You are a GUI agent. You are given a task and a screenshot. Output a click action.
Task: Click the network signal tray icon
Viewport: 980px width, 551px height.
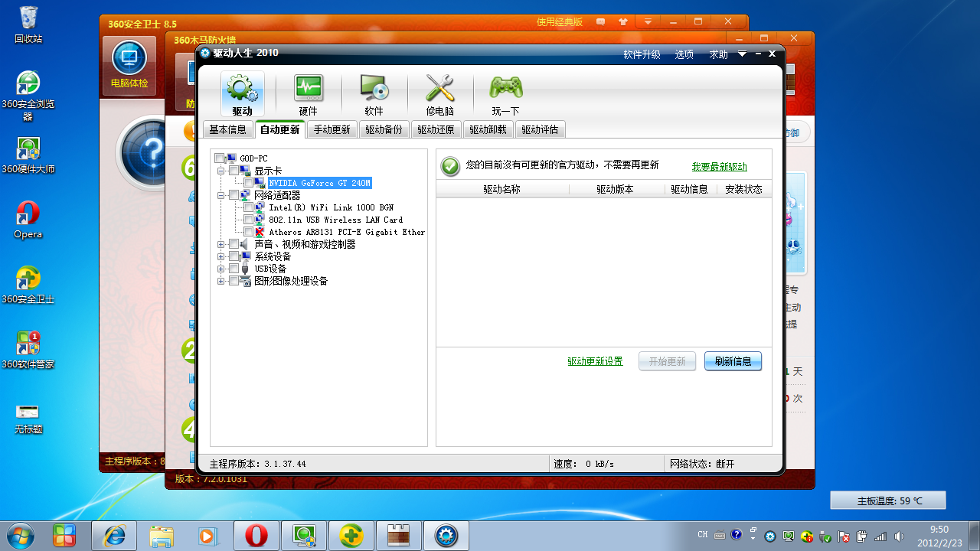point(880,536)
